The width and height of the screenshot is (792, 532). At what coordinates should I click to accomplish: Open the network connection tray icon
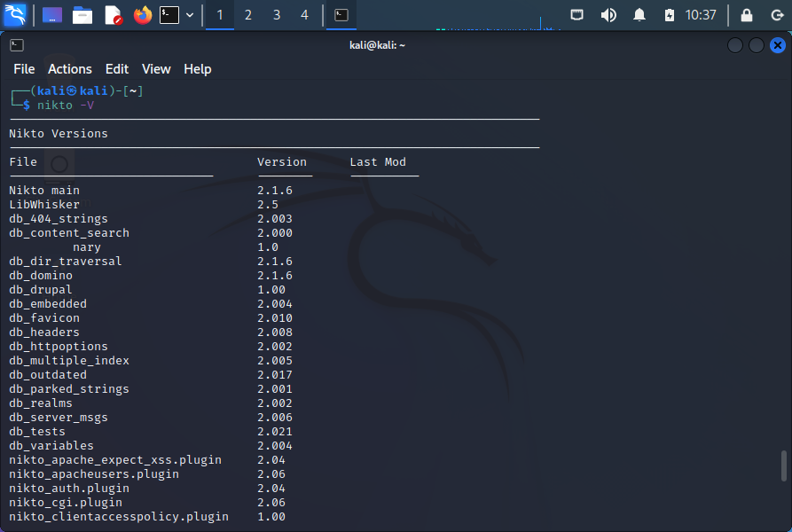pyautogui.click(x=576, y=15)
